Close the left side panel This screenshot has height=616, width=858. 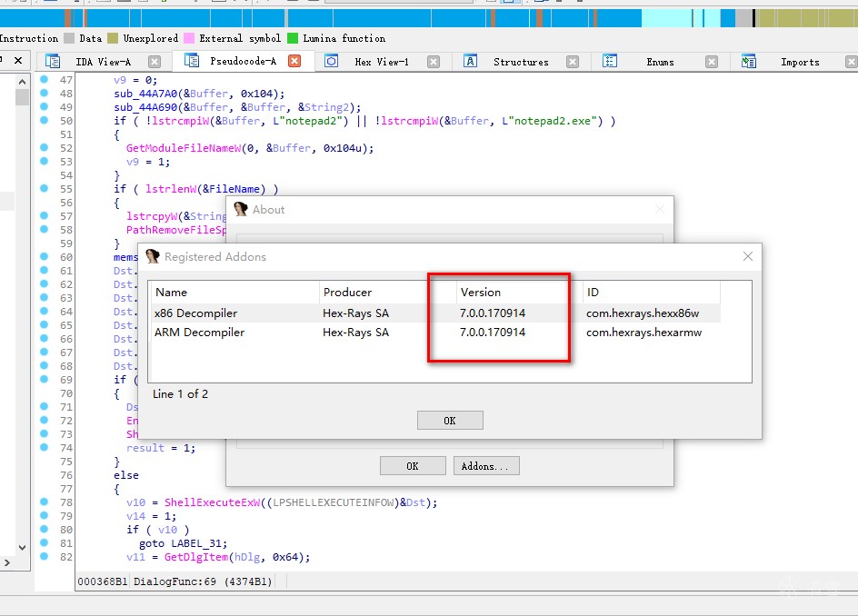coord(18,60)
